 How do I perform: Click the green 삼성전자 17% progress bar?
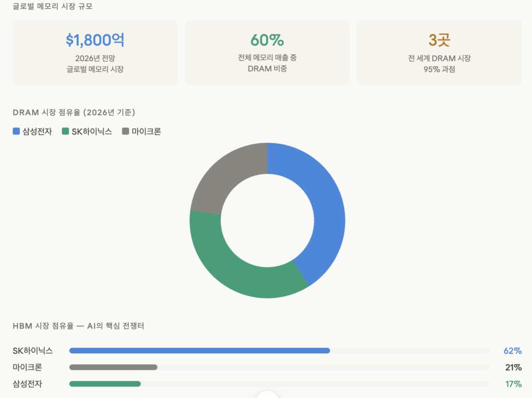click(105, 384)
